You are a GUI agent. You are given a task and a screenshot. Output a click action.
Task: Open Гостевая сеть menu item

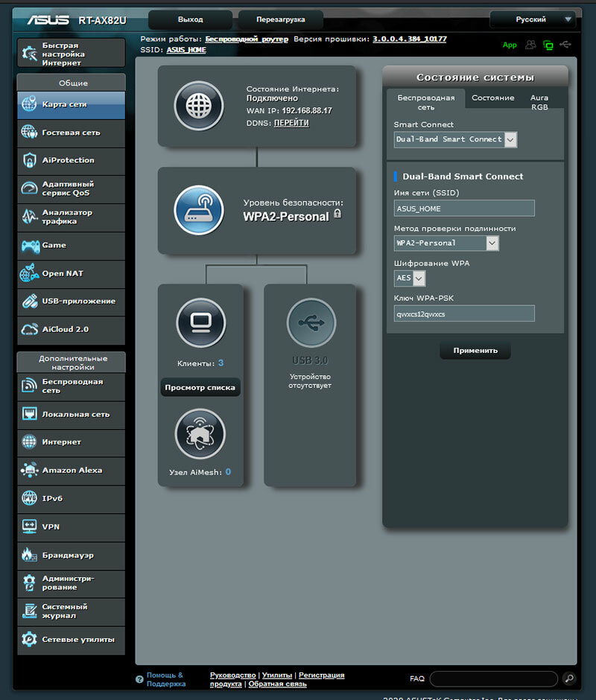click(71, 133)
